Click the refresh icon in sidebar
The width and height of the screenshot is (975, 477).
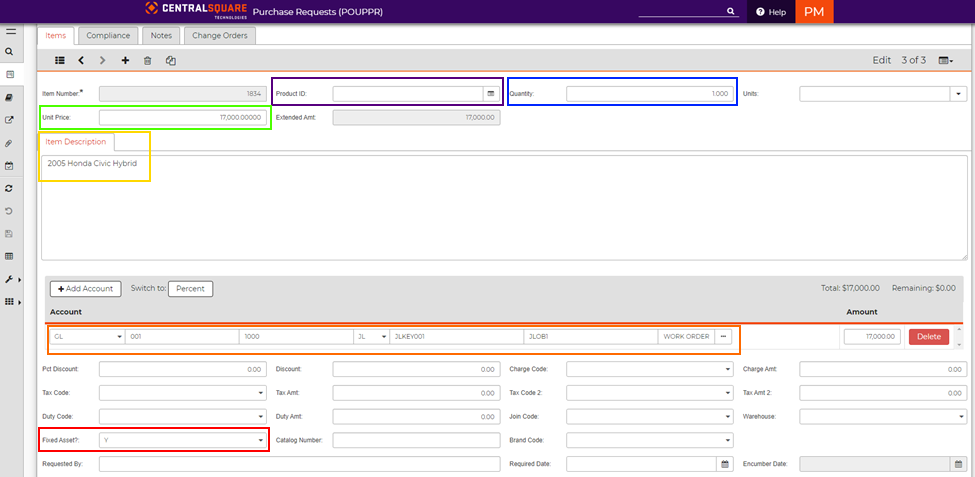[x=9, y=188]
